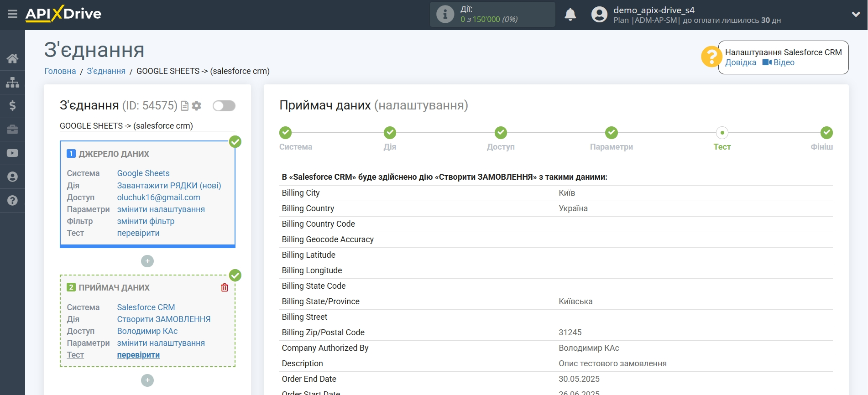Select the Billing City value Київ

567,193
